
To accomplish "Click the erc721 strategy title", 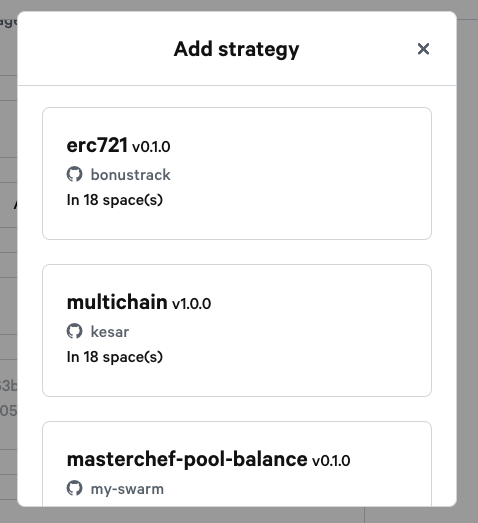I will 97,145.
